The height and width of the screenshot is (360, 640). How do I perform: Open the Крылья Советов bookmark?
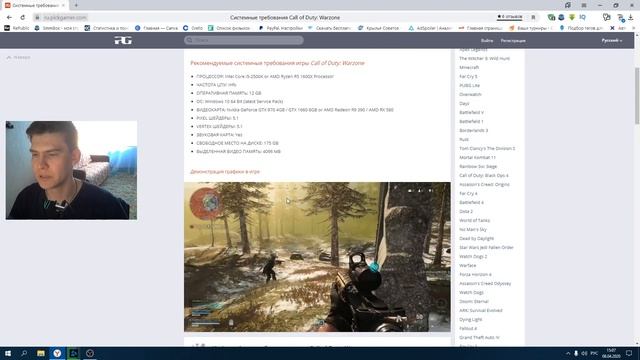(378, 28)
